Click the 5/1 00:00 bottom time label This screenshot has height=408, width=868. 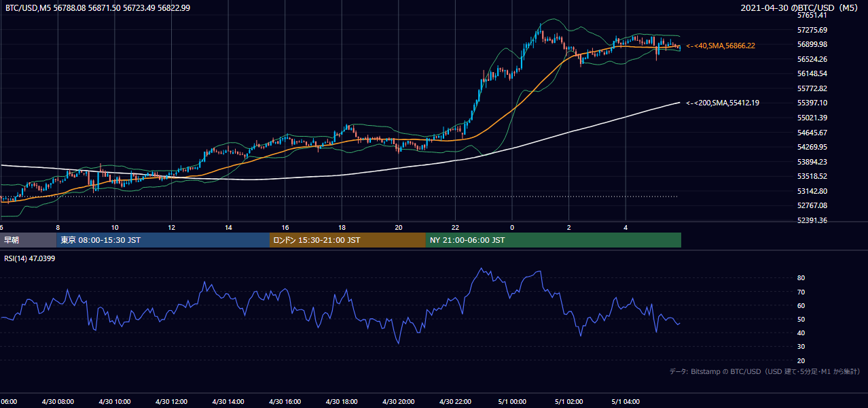point(512,401)
